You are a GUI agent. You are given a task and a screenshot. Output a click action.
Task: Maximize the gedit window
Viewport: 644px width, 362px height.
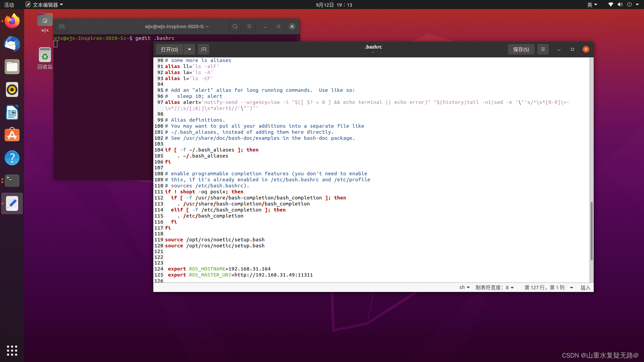pos(573,49)
